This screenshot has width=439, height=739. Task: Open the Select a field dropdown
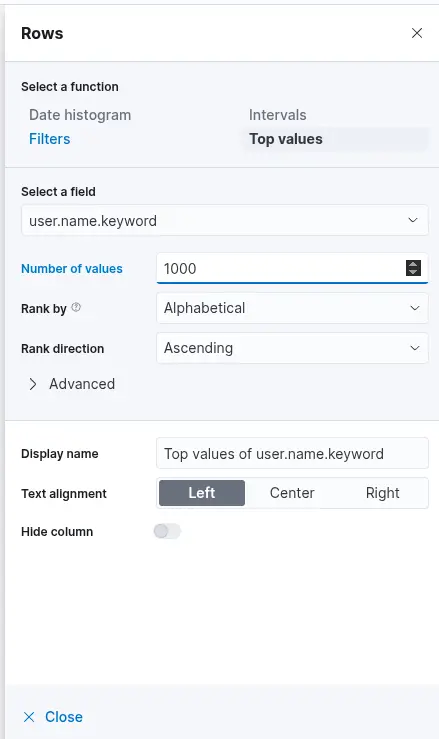[224, 220]
